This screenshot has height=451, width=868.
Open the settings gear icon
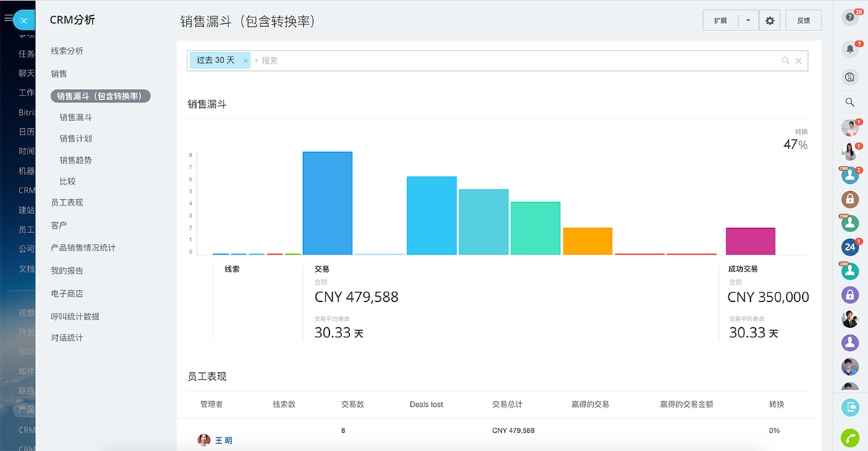770,21
